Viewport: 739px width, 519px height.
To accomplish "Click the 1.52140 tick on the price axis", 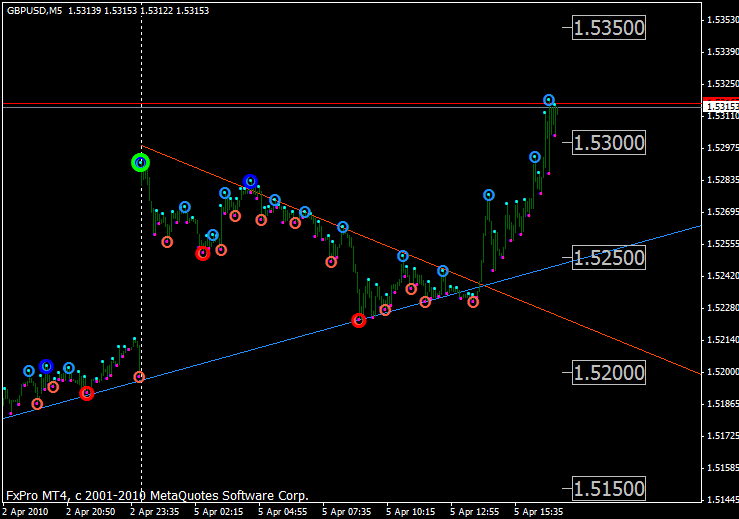I will click(x=723, y=340).
